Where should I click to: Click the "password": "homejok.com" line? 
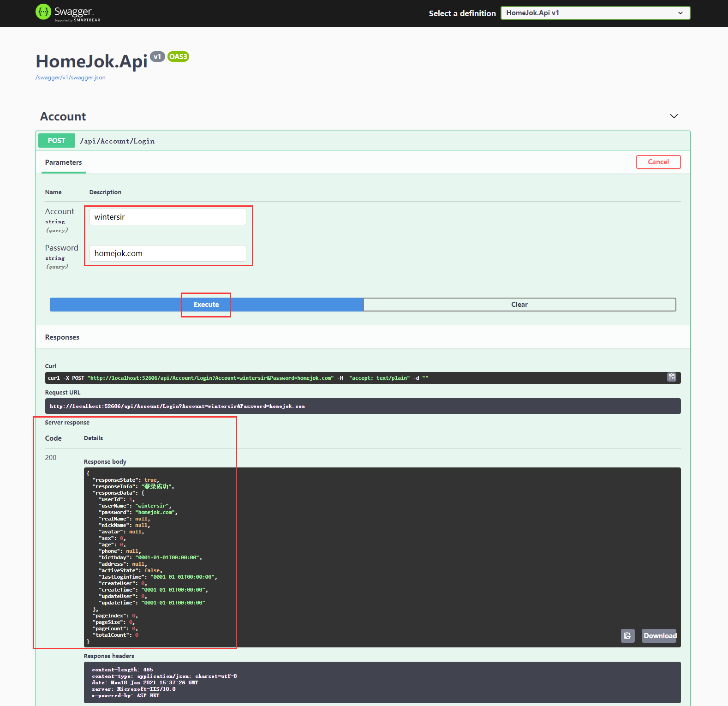(138, 512)
